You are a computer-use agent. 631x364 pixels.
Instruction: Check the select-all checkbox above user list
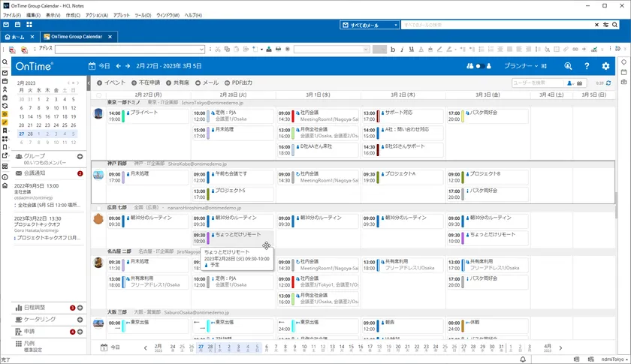point(98,95)
